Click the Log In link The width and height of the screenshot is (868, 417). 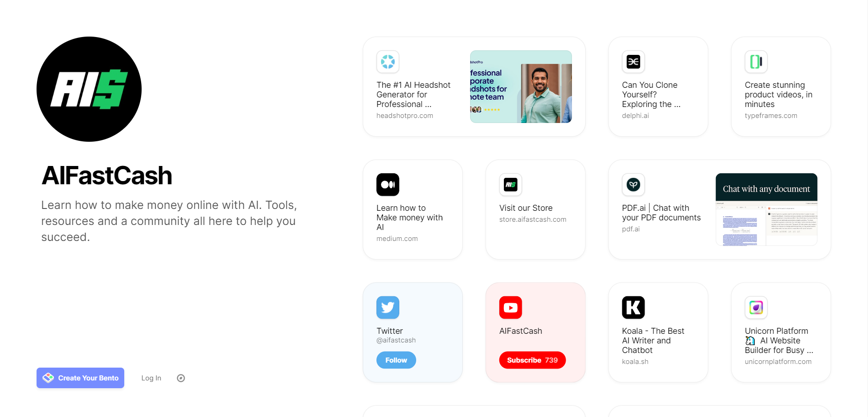point(151,378)
